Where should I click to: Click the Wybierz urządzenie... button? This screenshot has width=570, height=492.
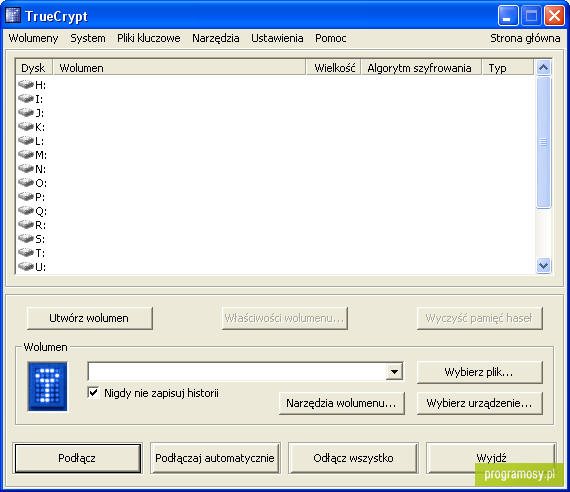click(x=480, y=403)
